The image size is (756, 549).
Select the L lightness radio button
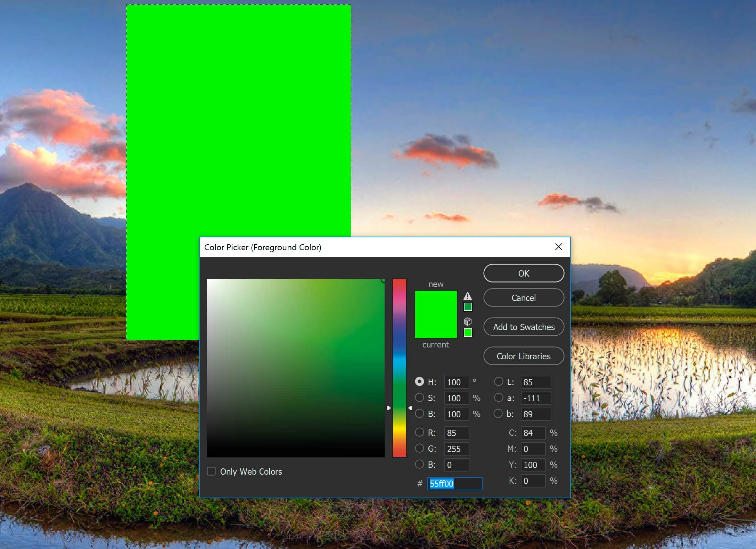pyautogui.click(x=499, y=382)
